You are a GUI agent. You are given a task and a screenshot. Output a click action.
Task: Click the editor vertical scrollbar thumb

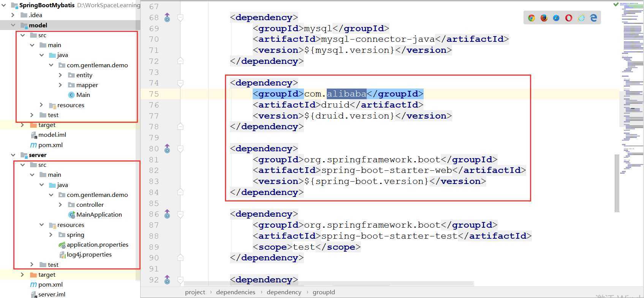coord(617,183)
